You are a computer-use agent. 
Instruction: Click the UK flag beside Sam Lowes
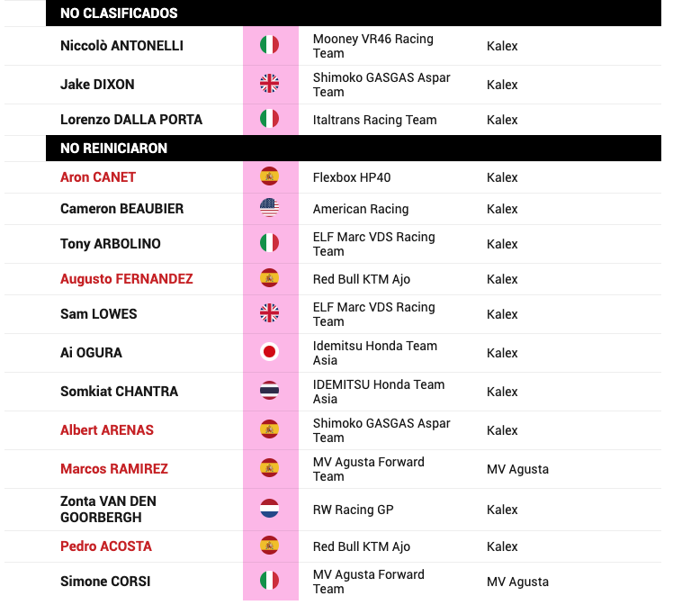[x=269, y=312]
